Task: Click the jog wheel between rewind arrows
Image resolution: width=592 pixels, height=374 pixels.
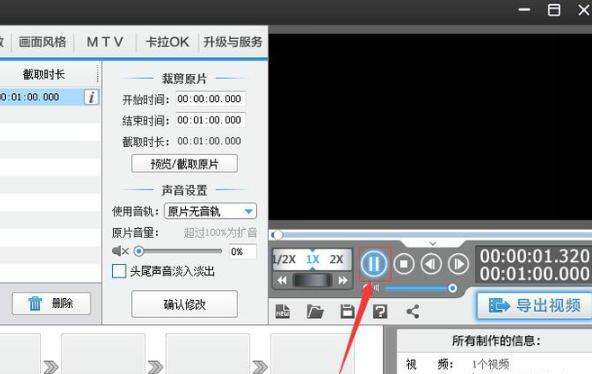Action: coord(312,280)
